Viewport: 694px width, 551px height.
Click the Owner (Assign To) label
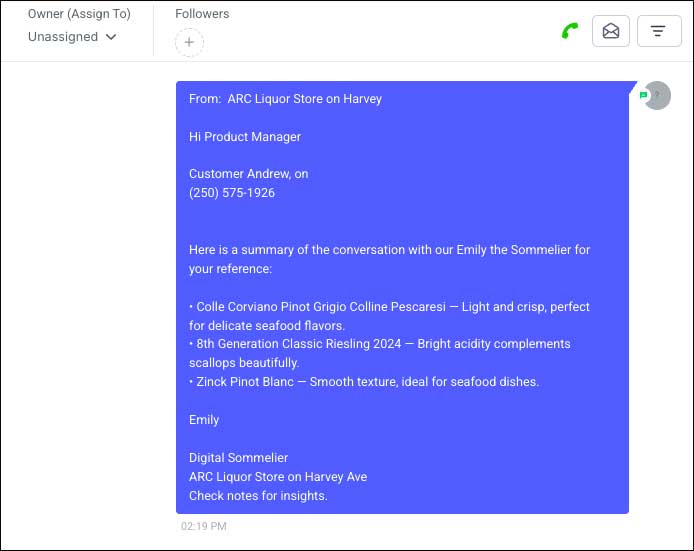[79, 14]
